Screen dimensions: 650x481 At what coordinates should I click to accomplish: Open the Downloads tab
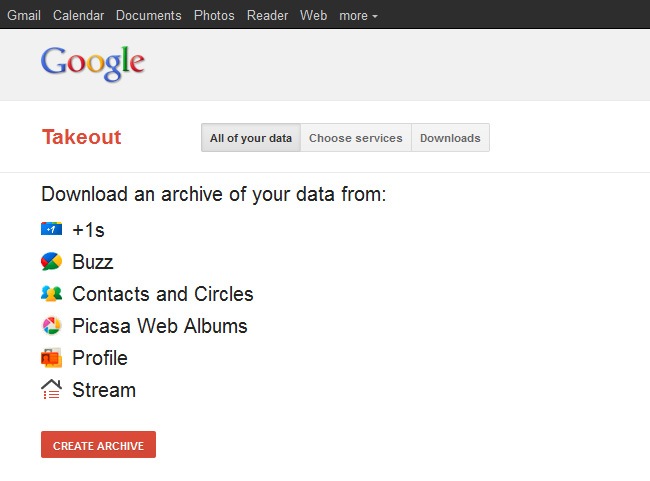tap(450, 138)
